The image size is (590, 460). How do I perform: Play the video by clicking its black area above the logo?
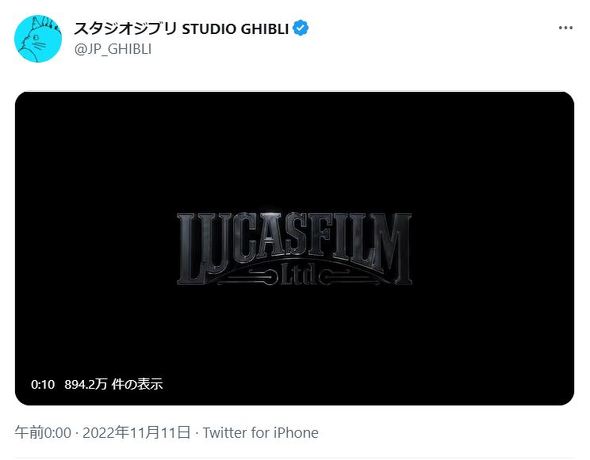tap(294, 150)
